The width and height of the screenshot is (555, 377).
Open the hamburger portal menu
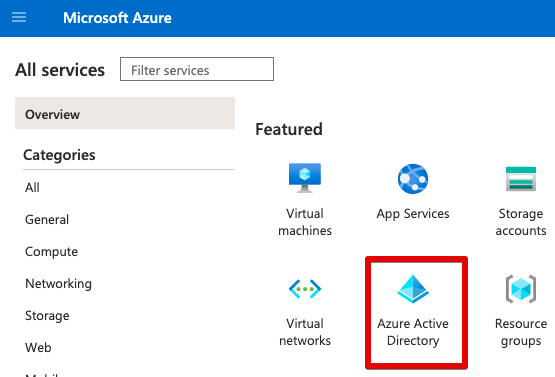click(x=19, y=17)
